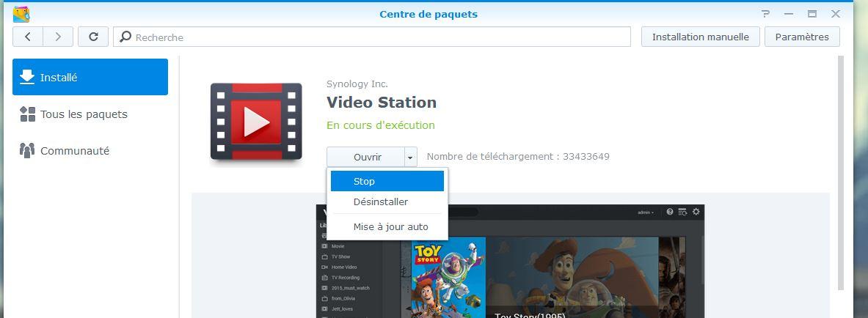Click the En cours d'exécution status
Screen dimensions: 868x318
(x=381, y=125)
